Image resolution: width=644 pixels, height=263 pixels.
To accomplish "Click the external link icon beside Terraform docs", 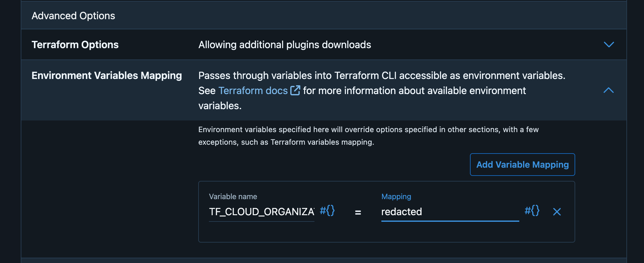I will (295, 90).
